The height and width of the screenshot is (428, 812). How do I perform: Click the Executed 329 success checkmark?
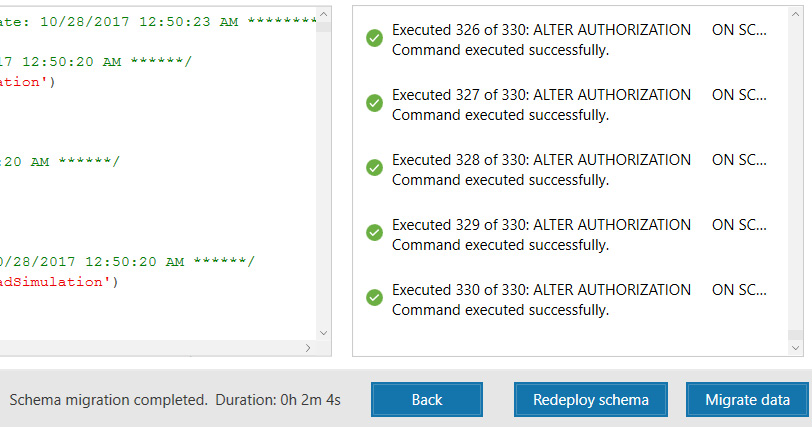point(375,232)
